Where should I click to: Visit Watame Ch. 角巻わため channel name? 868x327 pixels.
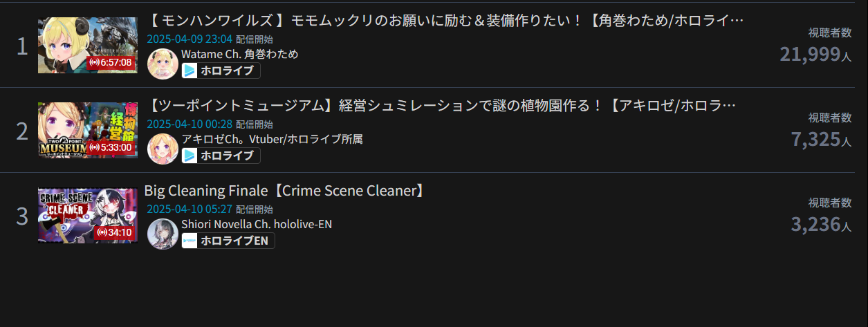[x=239, y=54]
